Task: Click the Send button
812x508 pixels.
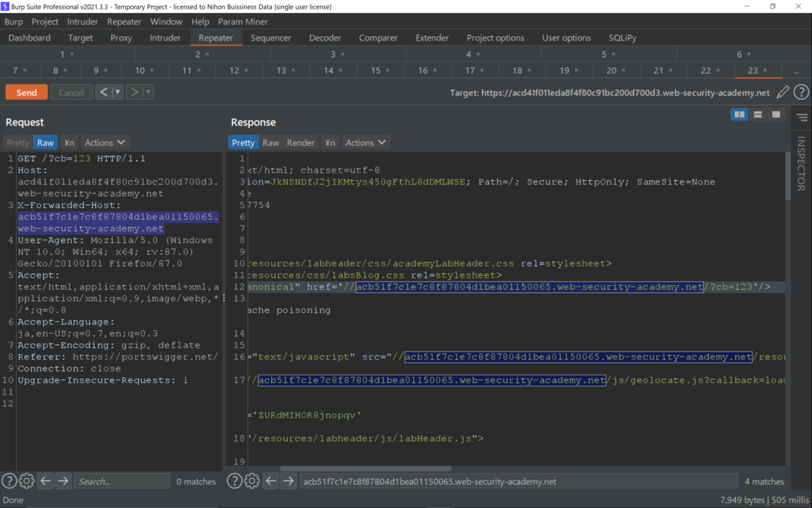Action: 26,92
